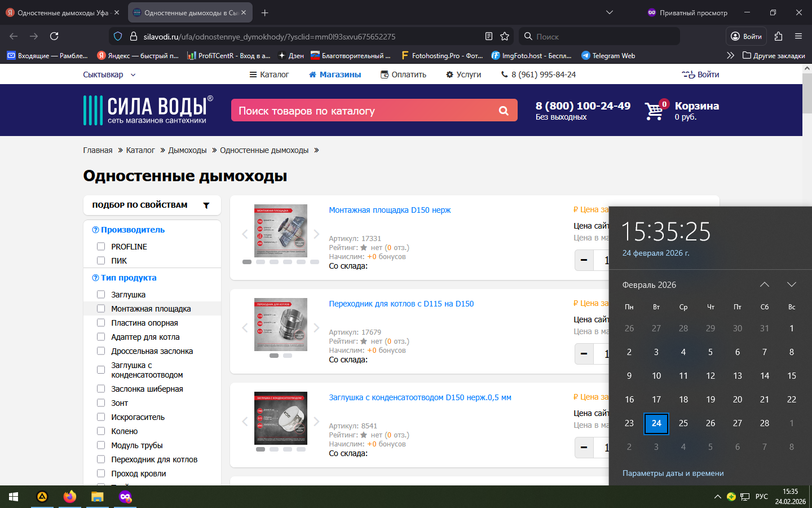812x508 pixels.
Task: Click the tracking protection shield icon
Action: pyautogui.click(x=118, y=36)
